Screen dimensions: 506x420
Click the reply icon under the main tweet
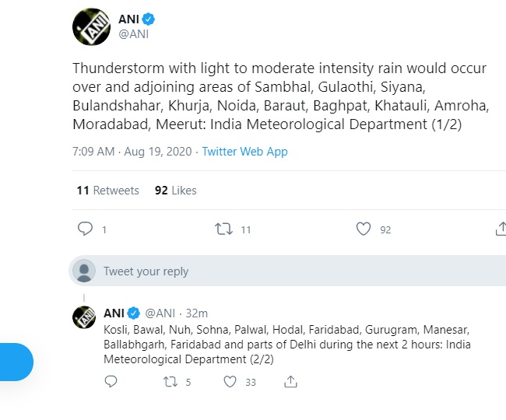86,229
